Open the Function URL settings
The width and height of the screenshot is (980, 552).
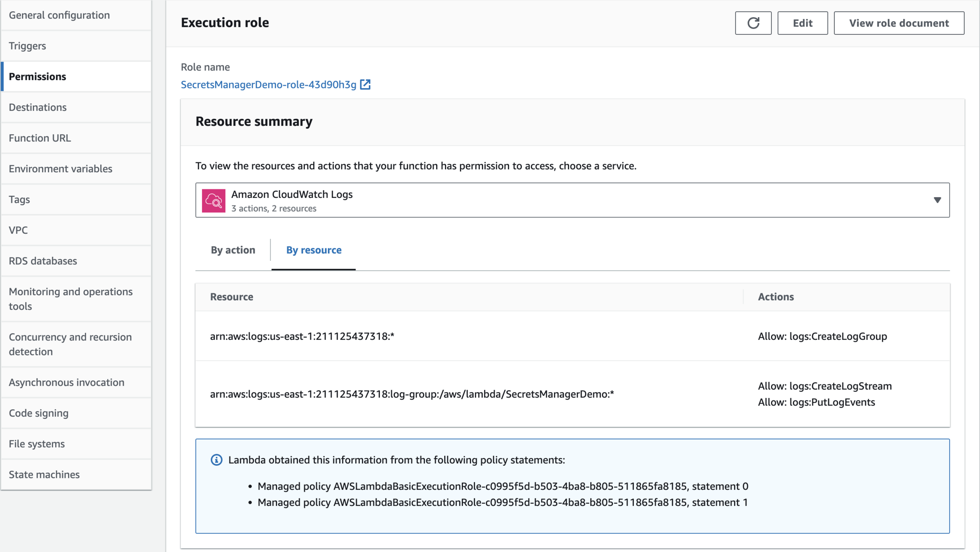pyautogui.click(x=40, y=138)
